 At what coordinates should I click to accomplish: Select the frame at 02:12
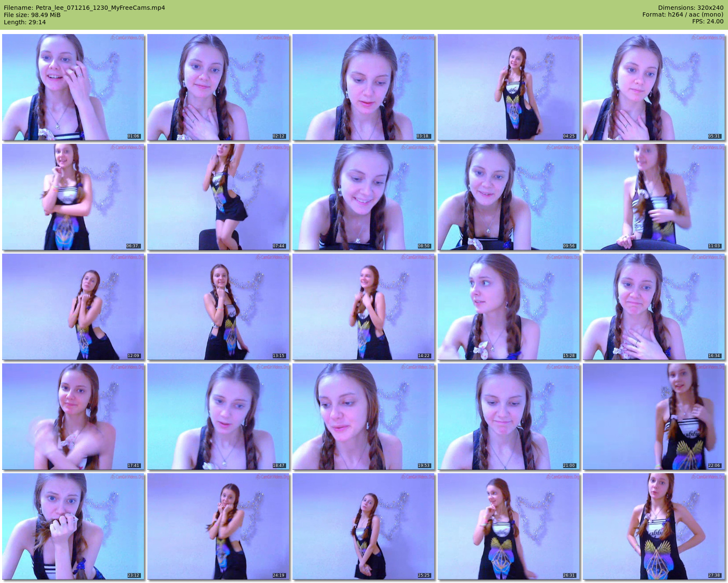[218, 87]
